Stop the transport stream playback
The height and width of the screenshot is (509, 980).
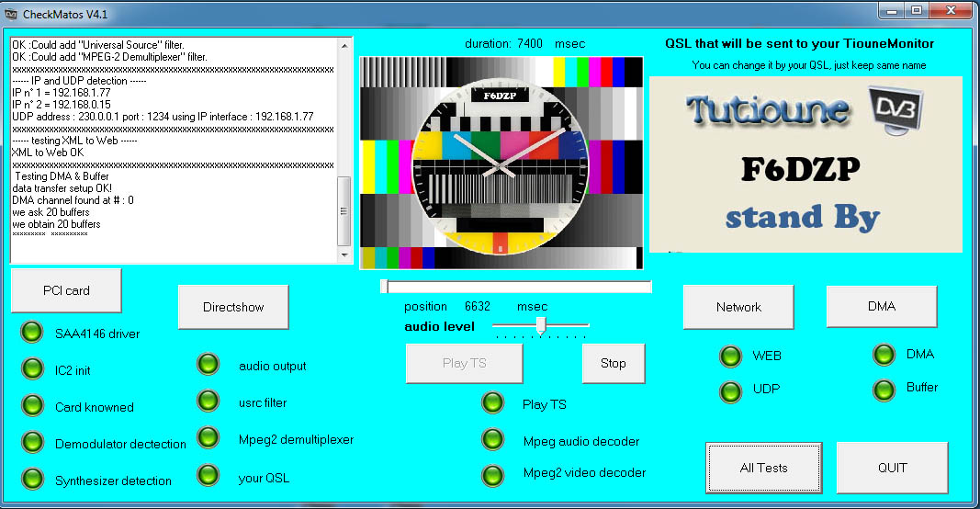click(614, 363)
